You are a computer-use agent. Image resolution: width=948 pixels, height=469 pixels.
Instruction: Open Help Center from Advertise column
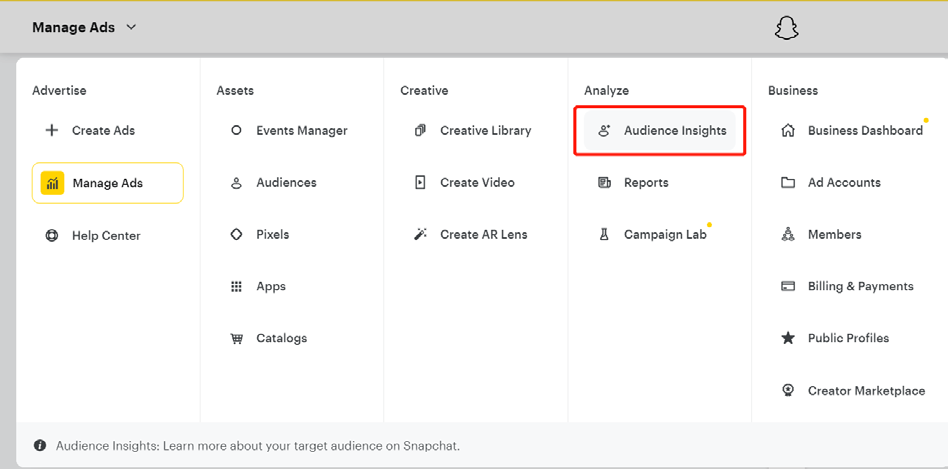pos(108,236)
